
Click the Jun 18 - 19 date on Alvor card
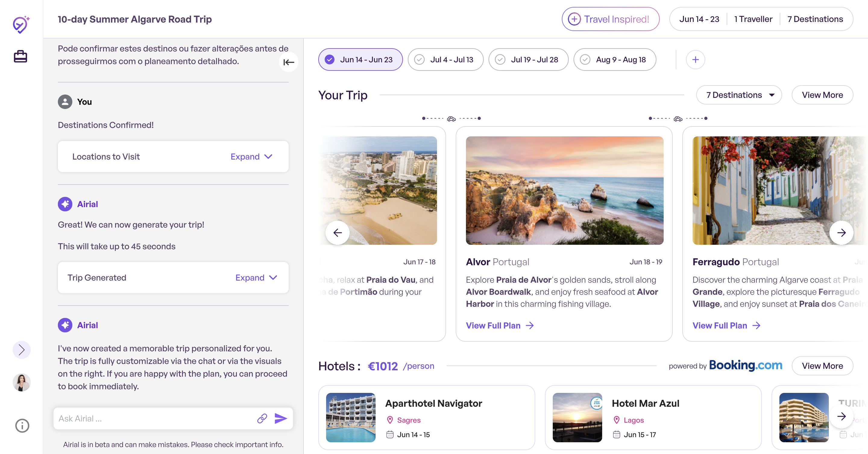pos(646,262)
